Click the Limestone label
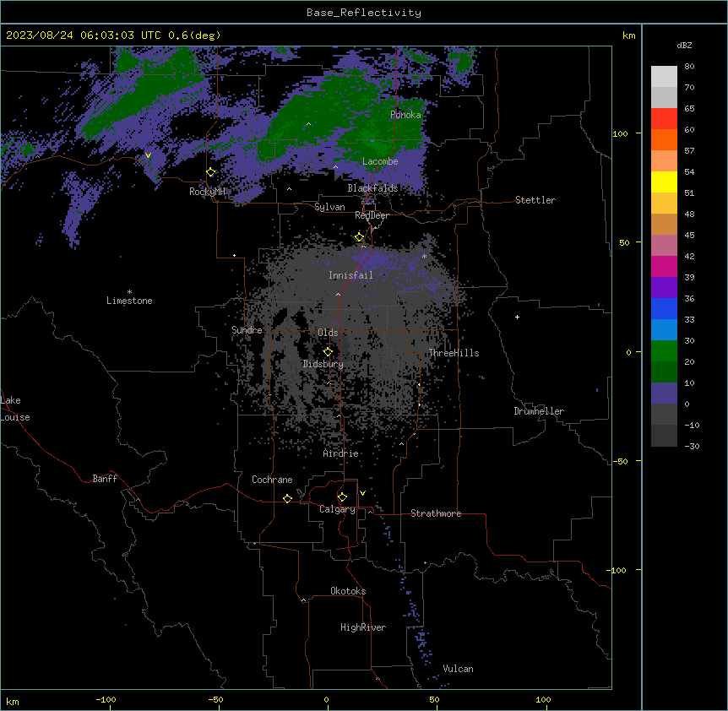 (x=129, y=301)
